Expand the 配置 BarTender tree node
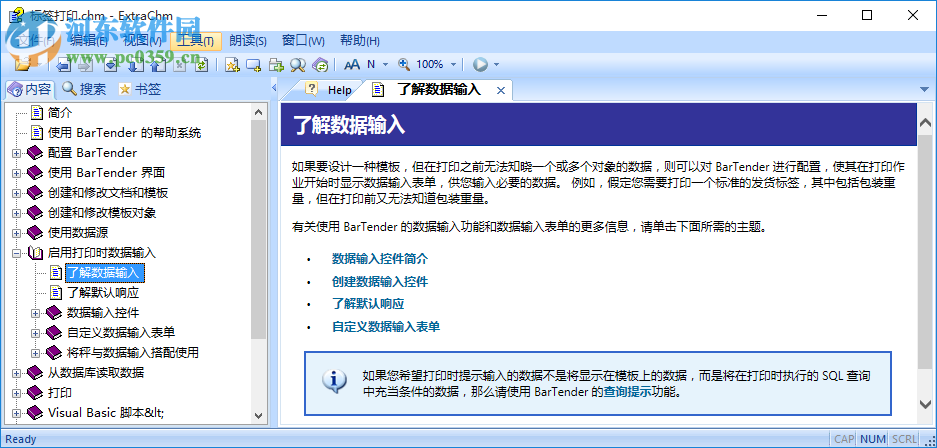 tap(16, 153)
